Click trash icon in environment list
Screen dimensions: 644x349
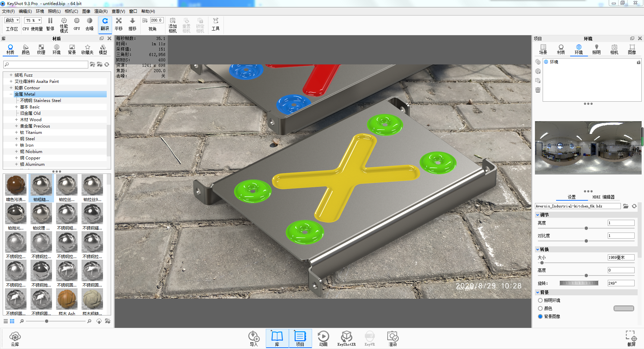(x=538, y=90)
